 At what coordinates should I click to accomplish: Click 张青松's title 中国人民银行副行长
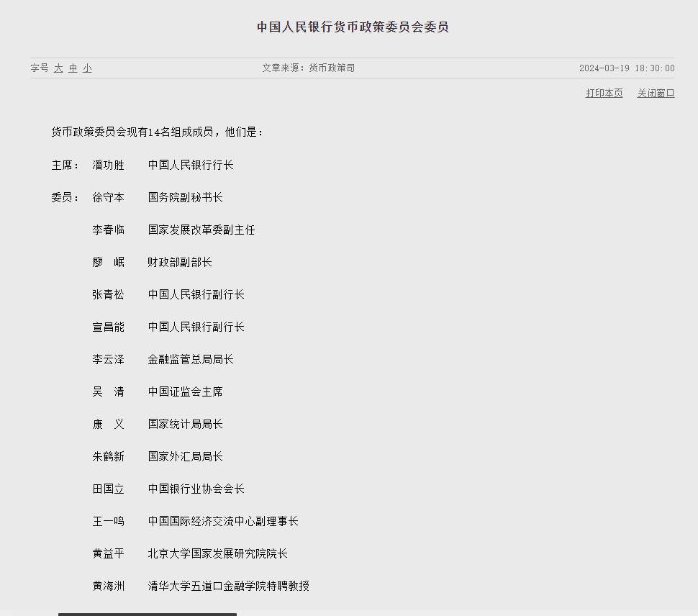point(196,294)
